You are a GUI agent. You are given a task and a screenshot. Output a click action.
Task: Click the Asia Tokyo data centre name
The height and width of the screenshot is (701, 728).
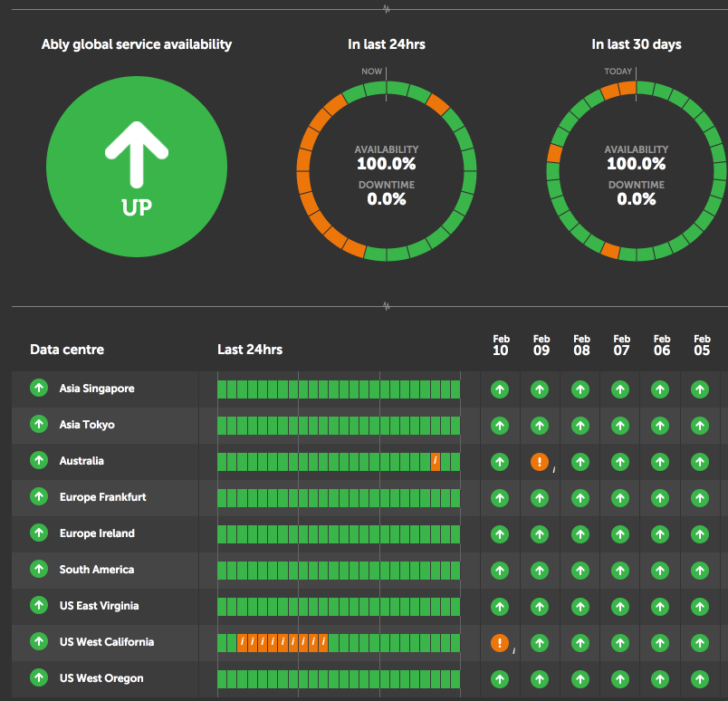click(87, 425)
